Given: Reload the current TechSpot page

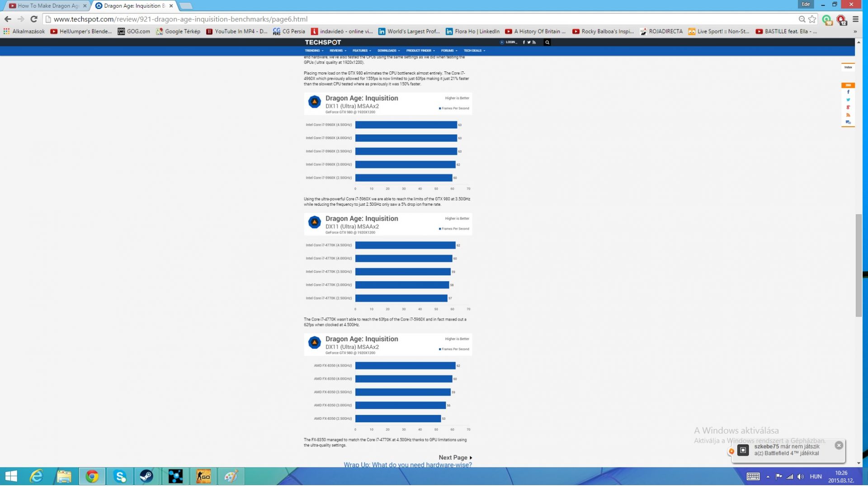Looking at the screenshot, I should coord(34,19).
